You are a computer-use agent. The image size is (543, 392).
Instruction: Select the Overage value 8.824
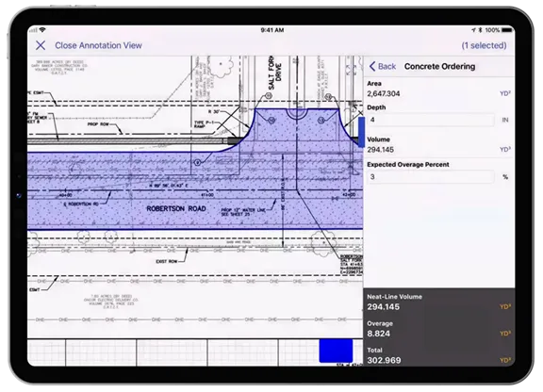[379, 334]
